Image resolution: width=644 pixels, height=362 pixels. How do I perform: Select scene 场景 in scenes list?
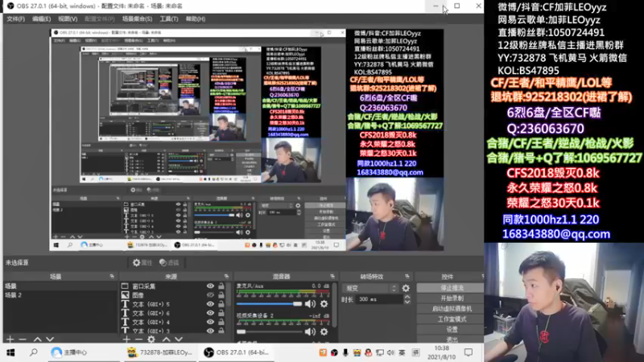(60, 286)
